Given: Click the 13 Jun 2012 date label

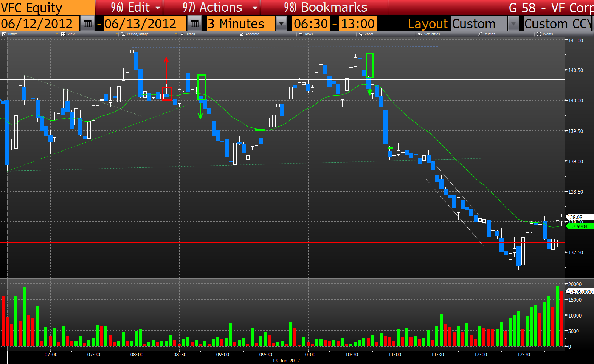Looking at the screenshot, I should pyautogui.click(x=286, y=361).
